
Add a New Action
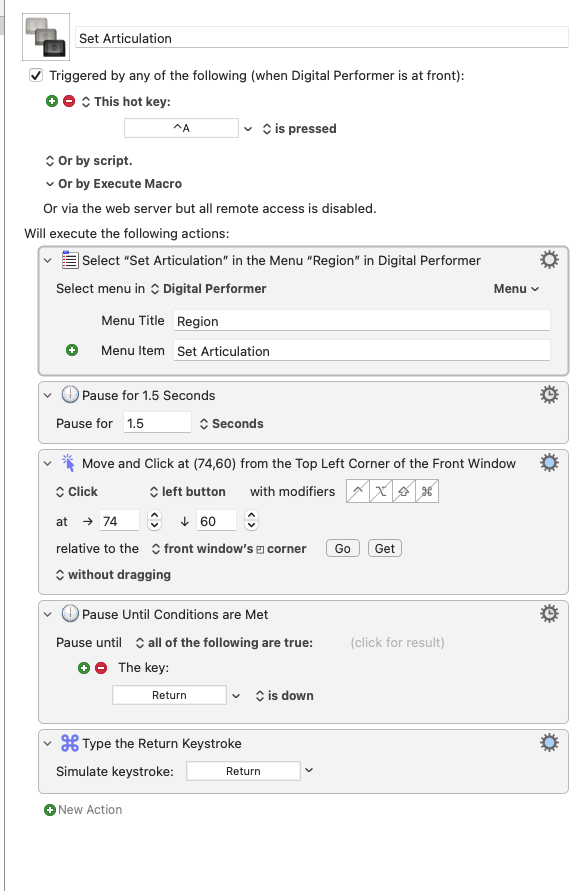83,810
